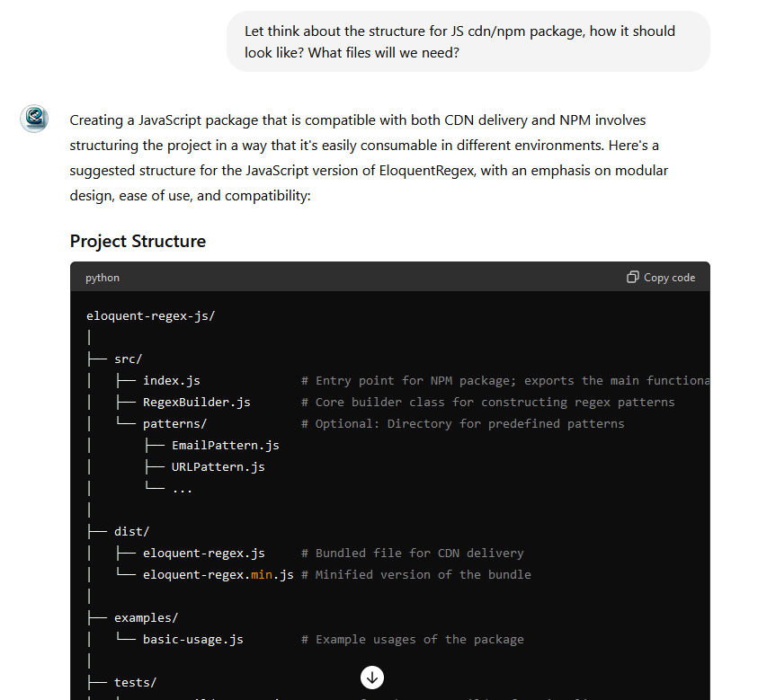Viewport: 758px width, 700px height.
Task: Select the src/ folder in the tree
Action: [128, 359]
